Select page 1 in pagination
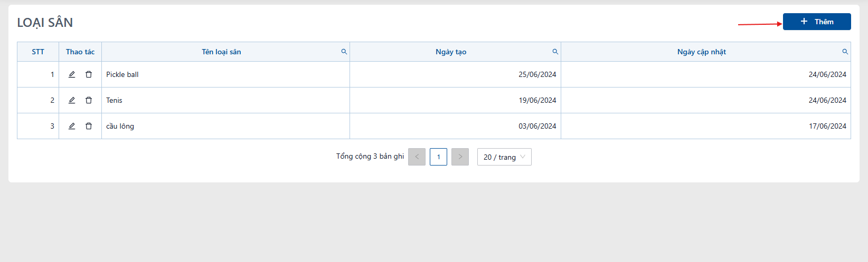 [438, 157]
